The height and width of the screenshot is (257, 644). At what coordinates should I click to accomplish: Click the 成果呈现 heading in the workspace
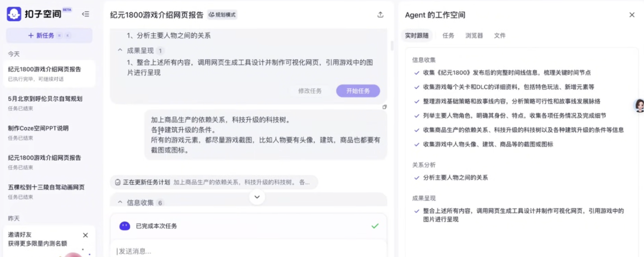424,198
